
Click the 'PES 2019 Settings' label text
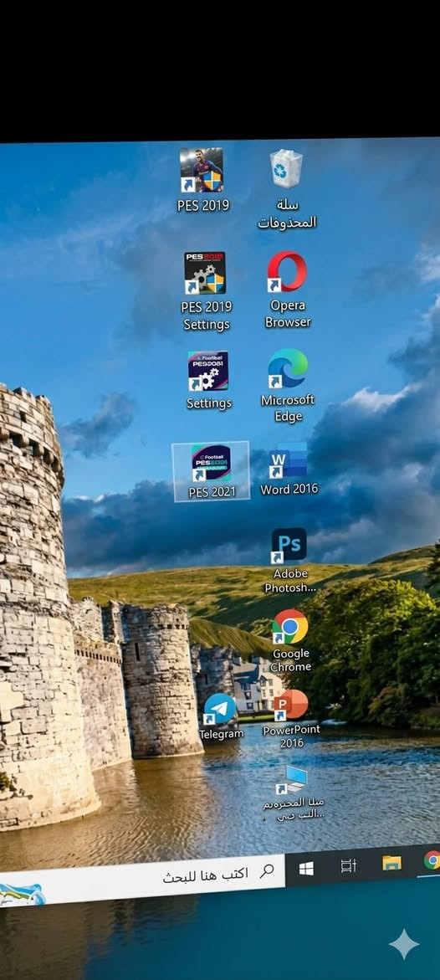point(207,316)
